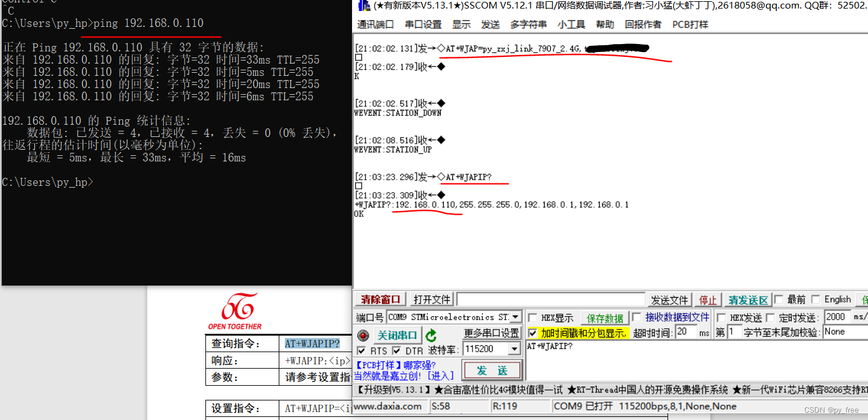The height and width of the screenshot is (420, 868).
Task: Click the green refresh arrow beside 关闭串口
Action: pyautogui.click(x=431, y=336)
